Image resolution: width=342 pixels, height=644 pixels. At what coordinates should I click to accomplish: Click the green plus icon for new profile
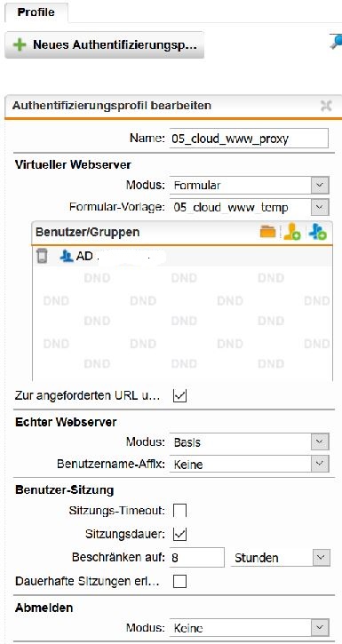[x=20, y=44]
